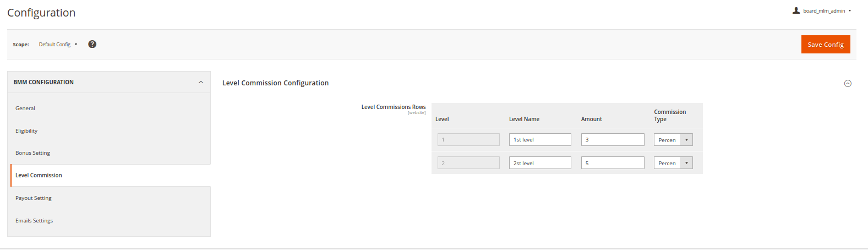Open the board_mlm_admin account menu
This screenshot has width=868, height=250.
(x=824, y=11)
